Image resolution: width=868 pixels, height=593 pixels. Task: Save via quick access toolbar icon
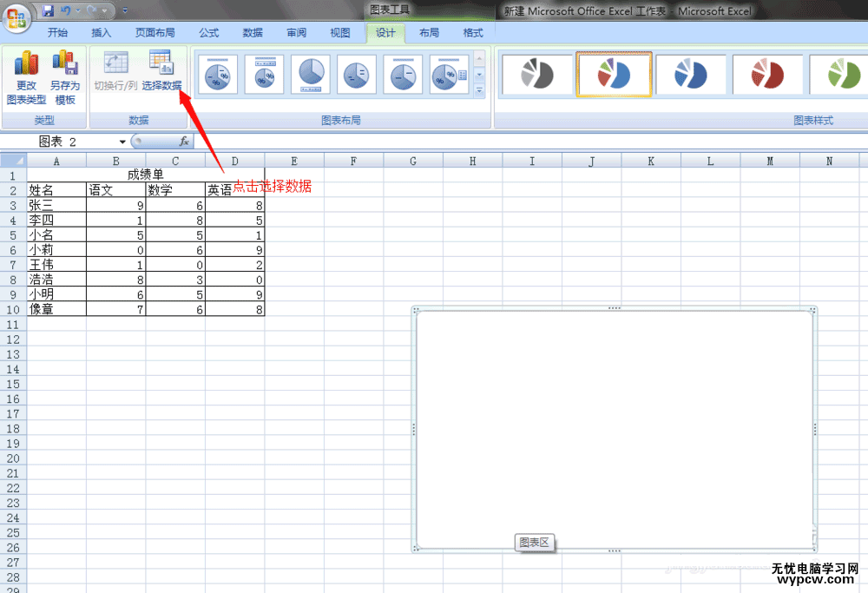(x=48, y=10)
